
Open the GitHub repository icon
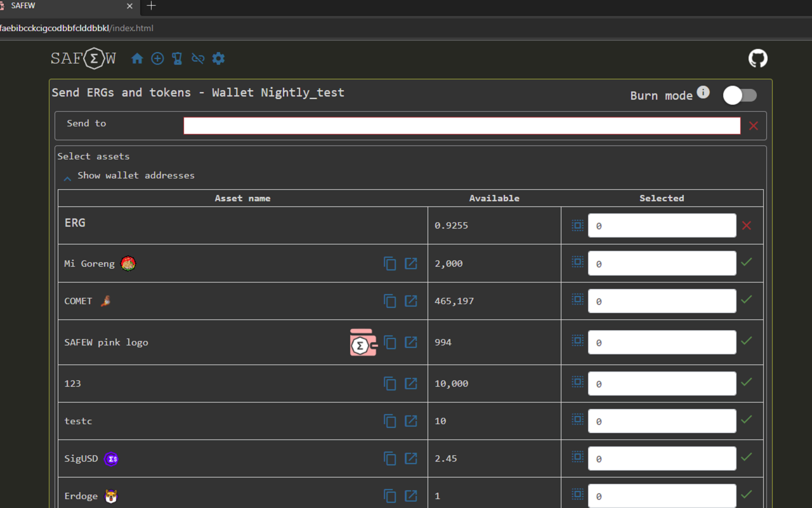pos(757,59)
